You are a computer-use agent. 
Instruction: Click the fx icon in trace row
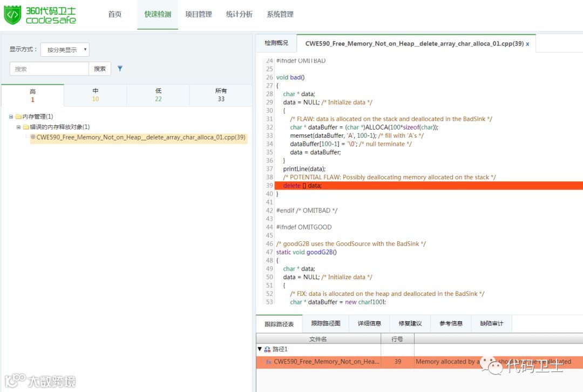coord(269,362)
